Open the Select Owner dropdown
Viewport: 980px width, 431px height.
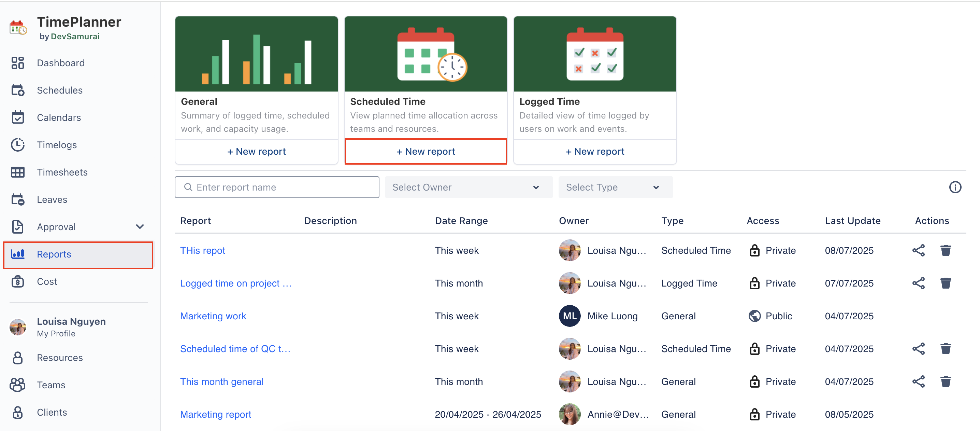(x=468, y=187)
